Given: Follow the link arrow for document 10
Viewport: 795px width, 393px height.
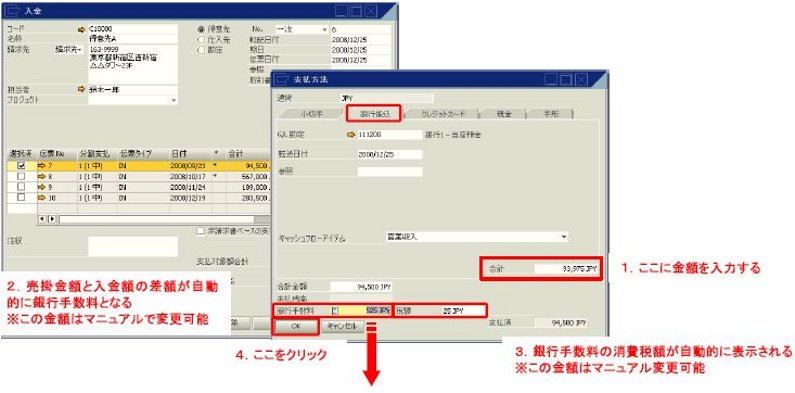Looking at the screenshot, I should [x=42, y=197].
